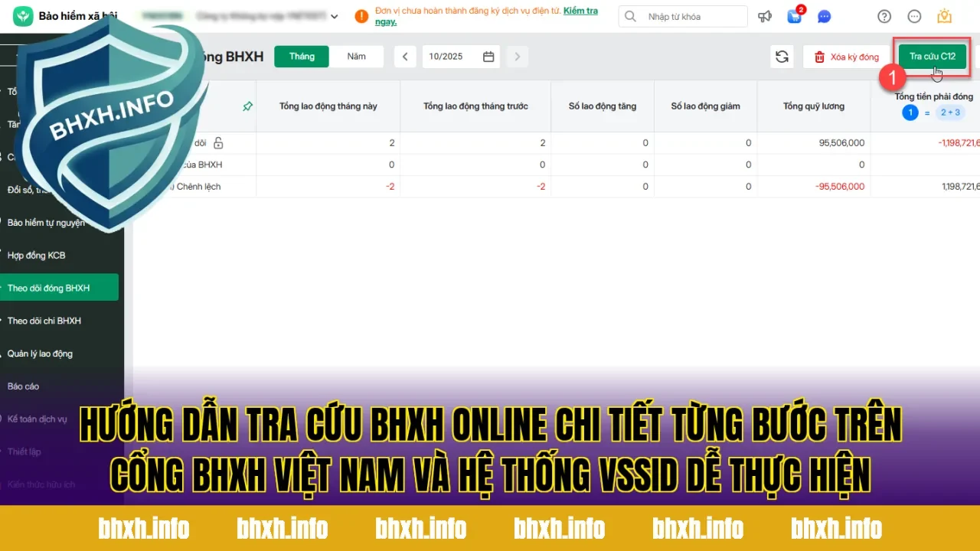
Task: Click Tổng quỹ lương column header
Action: pos(814,106)
